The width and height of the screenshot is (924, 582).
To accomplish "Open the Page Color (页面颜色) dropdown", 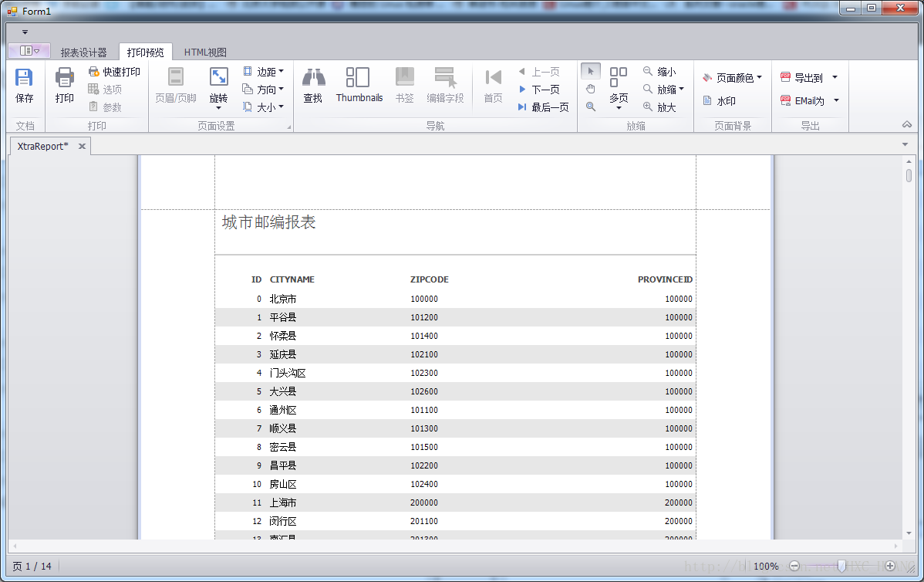I will pyautogui.click(x=733, y=78).
